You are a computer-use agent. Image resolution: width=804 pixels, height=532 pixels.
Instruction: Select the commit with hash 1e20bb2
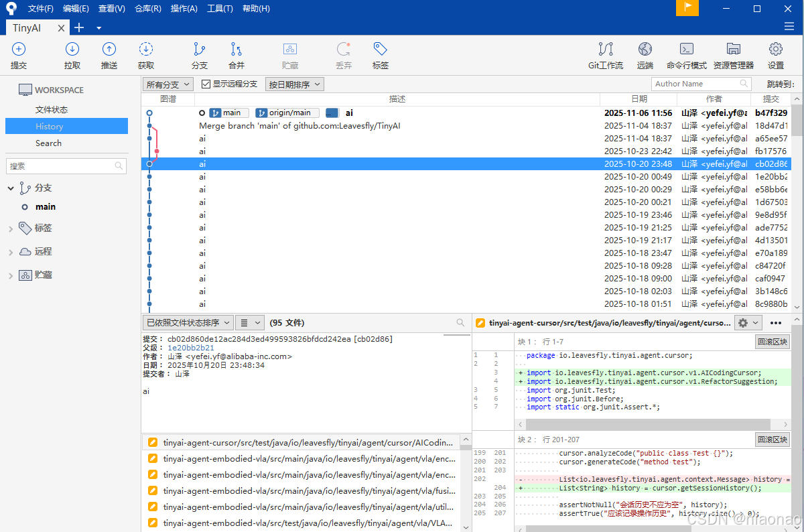tap(466, 176)
